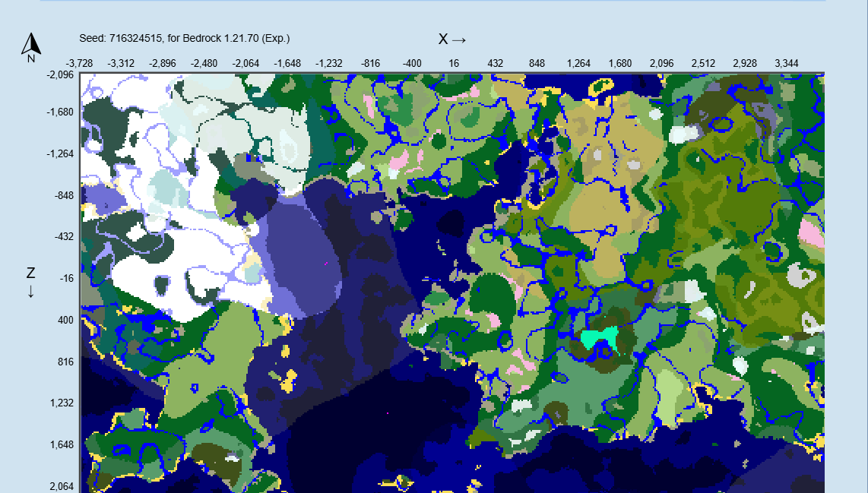The image size is (868, 493).
Task: Click the north compass arrow icon
Action: pos(31,48)
